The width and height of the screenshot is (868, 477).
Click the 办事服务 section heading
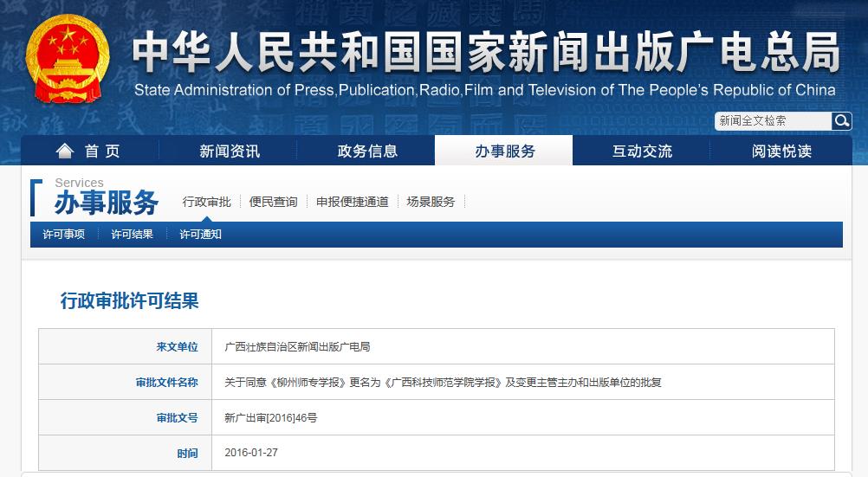[x=107, y=202]
